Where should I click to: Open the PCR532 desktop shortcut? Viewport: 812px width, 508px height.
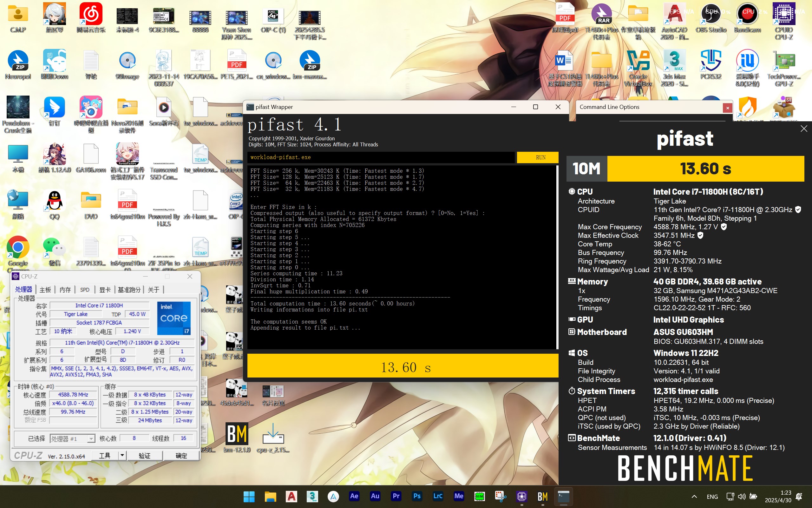pos(711,65)
